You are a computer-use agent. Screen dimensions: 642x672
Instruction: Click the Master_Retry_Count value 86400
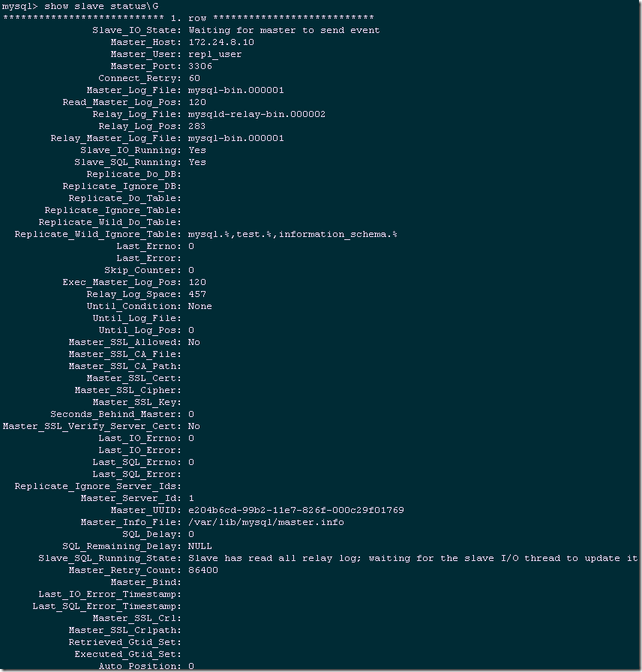click(202, 570)
